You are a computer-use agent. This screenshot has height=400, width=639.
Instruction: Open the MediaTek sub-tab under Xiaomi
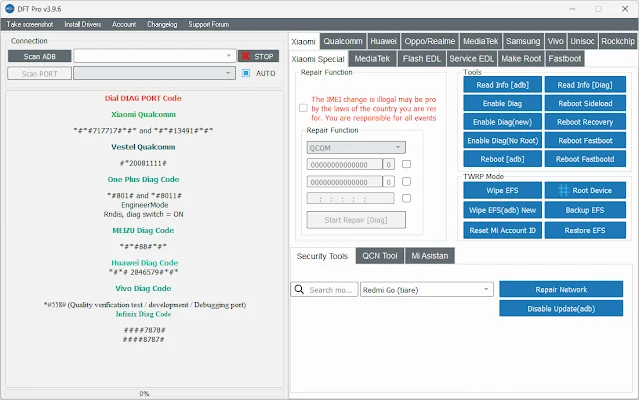tap(372, 59)
